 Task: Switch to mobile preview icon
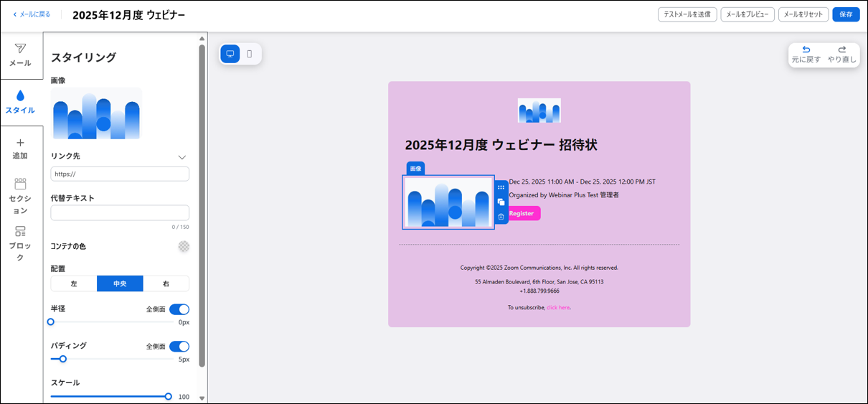click(250, 54)
